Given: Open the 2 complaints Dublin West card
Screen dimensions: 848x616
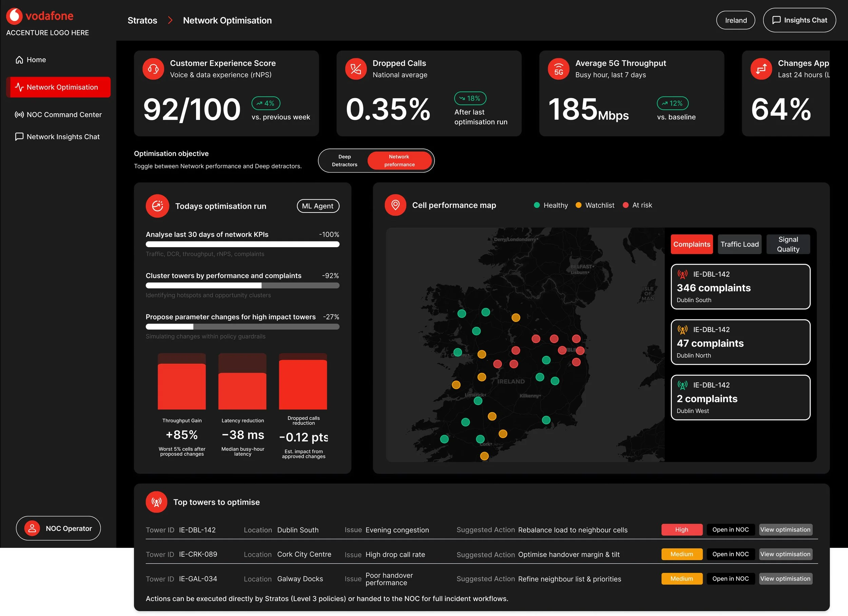Looking at the screenshot, I should click(x=740, y=397).
